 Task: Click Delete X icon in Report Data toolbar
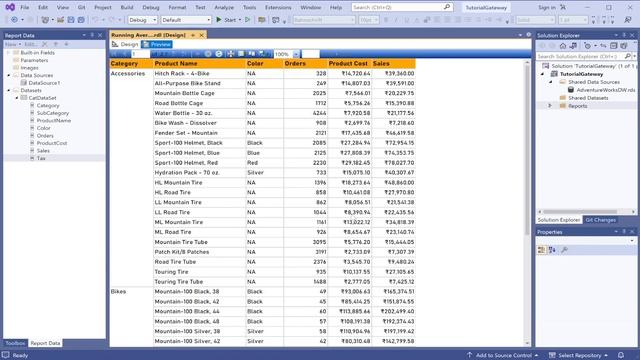click(45, 44)
